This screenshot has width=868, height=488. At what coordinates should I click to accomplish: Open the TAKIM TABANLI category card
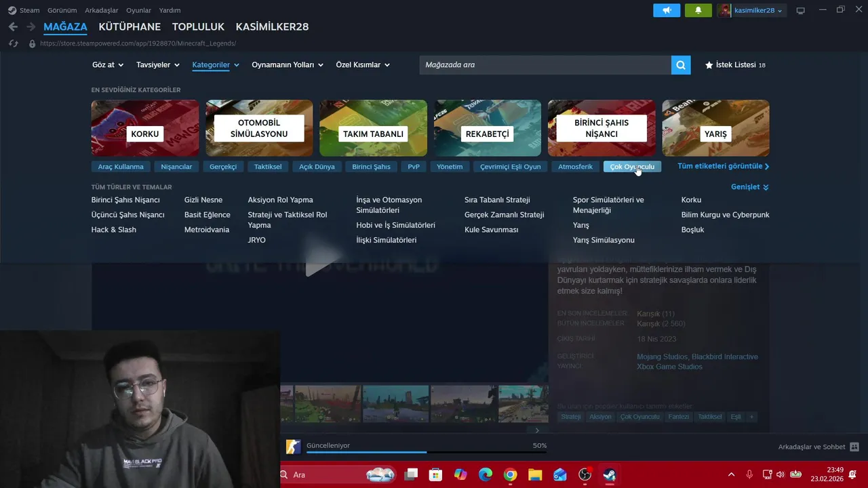point(373,128)
